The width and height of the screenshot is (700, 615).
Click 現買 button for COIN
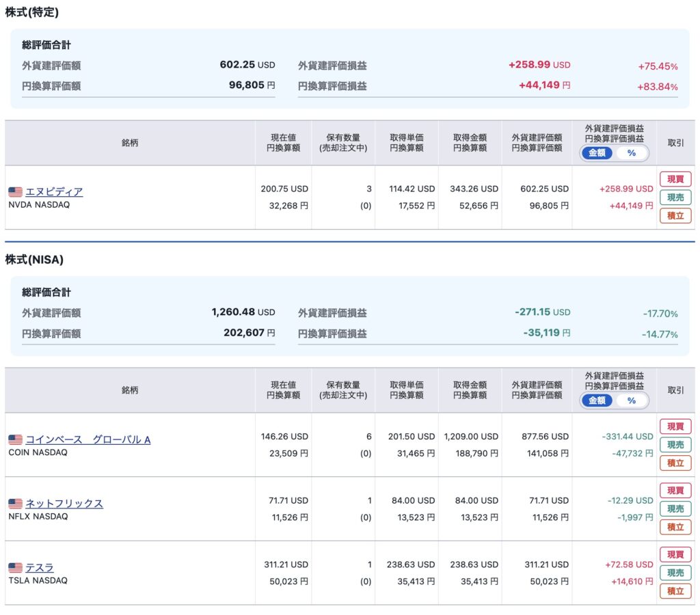(675, 426)
